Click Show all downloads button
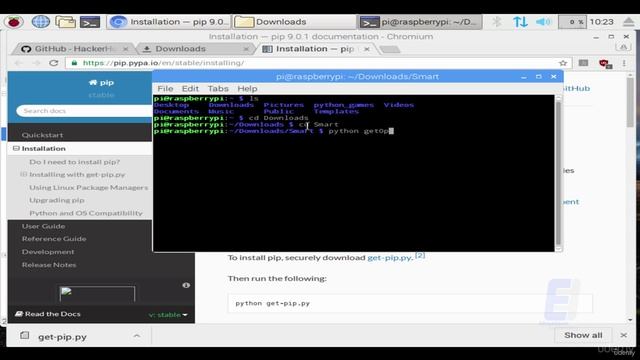Viewport: 640px width, 360px height. click(583, 335)
